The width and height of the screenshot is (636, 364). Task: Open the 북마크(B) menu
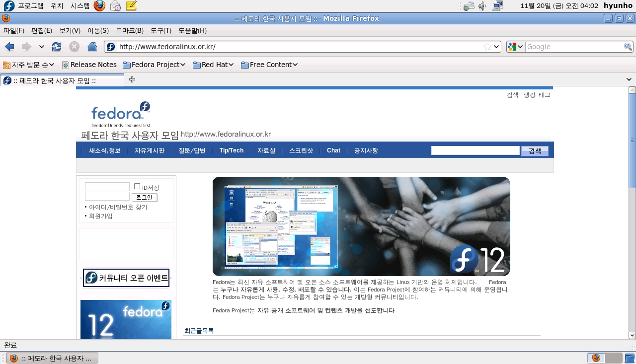click(x=130, y=31)
